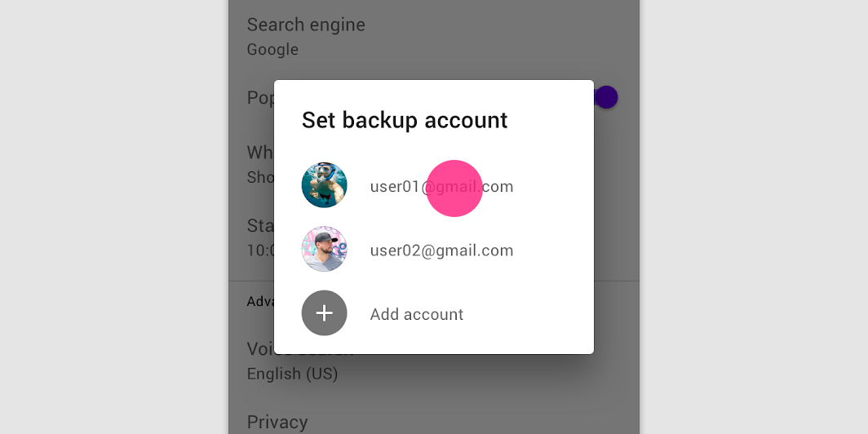The image size is (868, 434).
Task: Click the partially covered Pop-ups setting label
Action: 260,98
